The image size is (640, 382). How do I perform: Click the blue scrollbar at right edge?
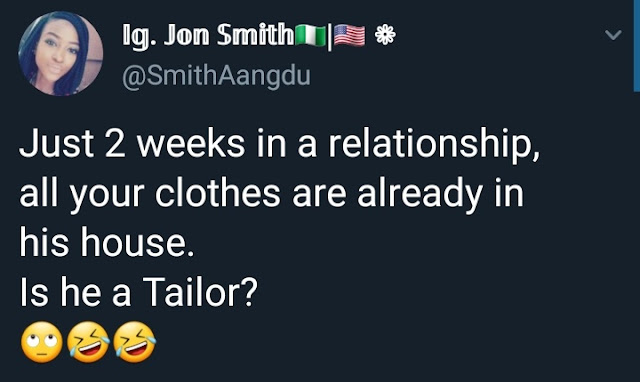637,46
